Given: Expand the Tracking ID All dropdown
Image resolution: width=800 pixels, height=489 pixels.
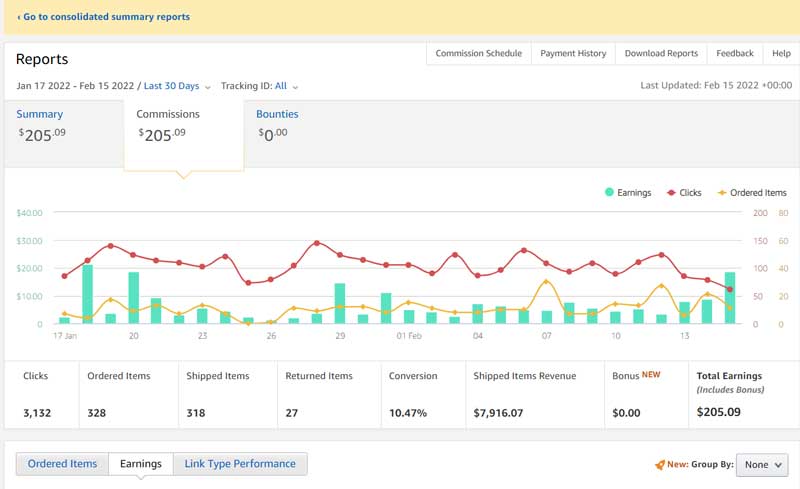Looking at the screenshot, I should [286, 86].
